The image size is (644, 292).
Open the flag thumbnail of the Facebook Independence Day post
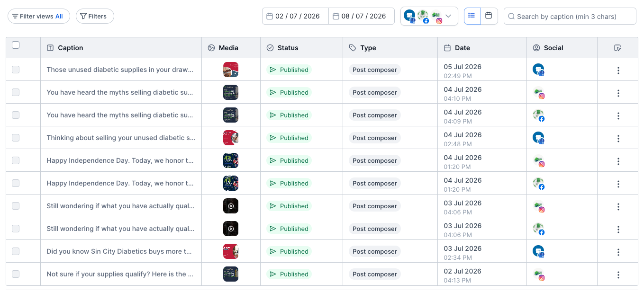tap(231, 183)
